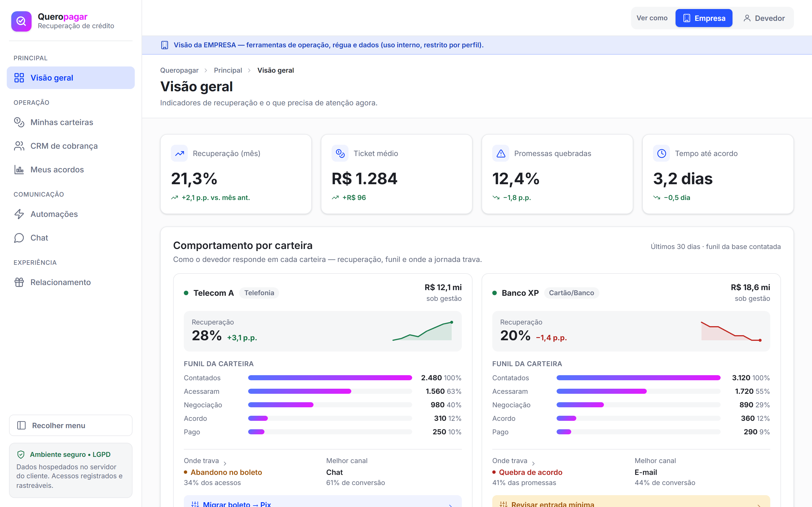
Task: Switch view to Devedor
Action: [x=764, y=18]
